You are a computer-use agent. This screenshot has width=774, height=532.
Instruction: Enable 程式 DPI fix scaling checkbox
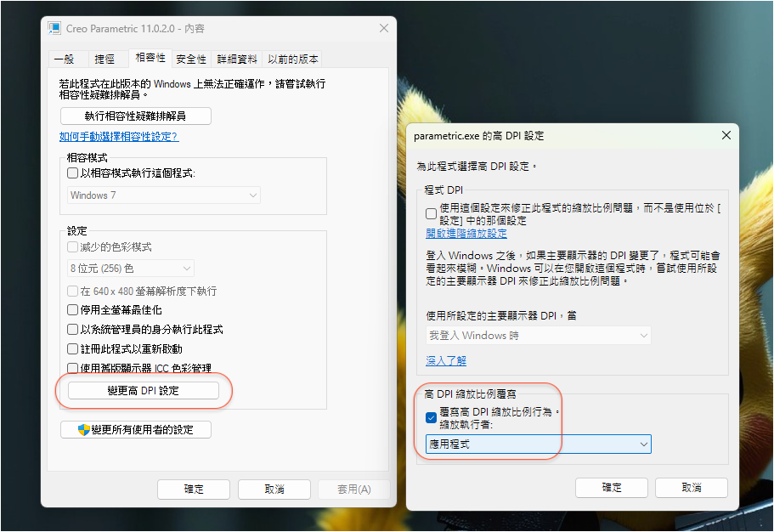pyautogui.click(x=432, y=213)
